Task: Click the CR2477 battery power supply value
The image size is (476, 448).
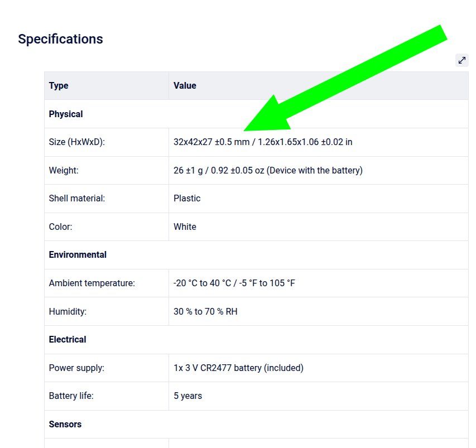Action: point(239,368)
